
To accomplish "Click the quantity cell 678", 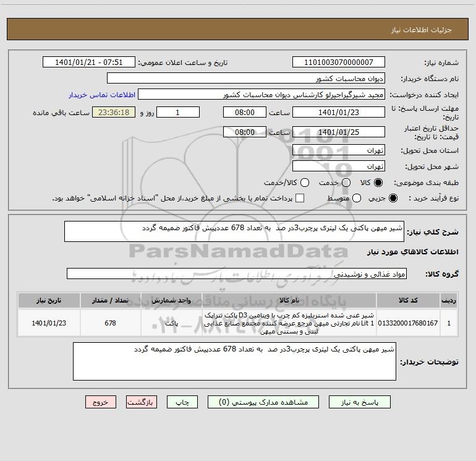I will click(x=111, y=323).
